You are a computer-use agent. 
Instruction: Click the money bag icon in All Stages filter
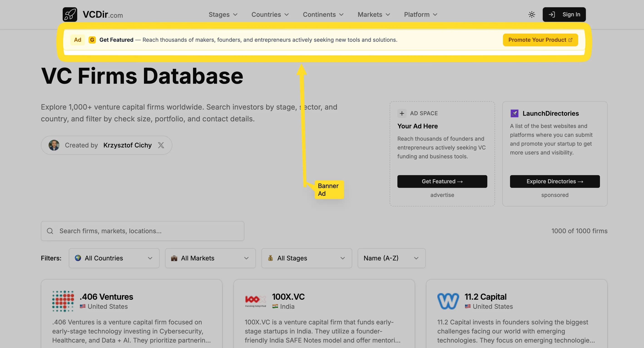tap(271, 258)
